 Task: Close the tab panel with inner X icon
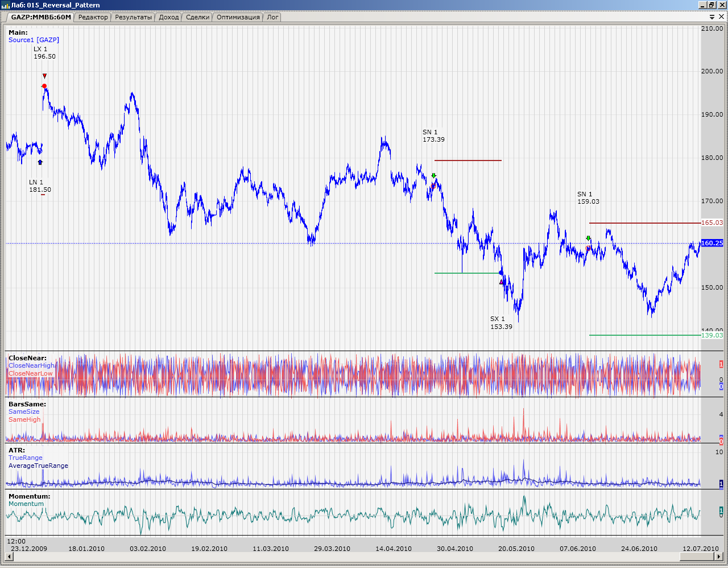722,17
